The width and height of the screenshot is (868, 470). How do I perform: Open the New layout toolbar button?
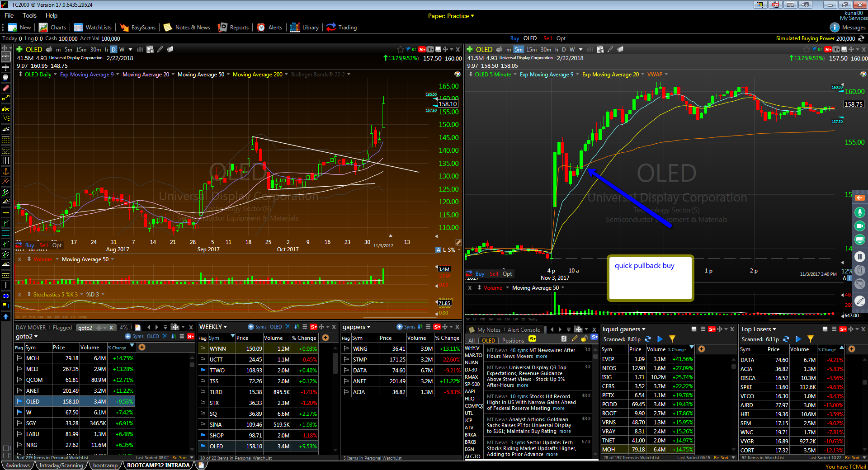coord(19,28)
